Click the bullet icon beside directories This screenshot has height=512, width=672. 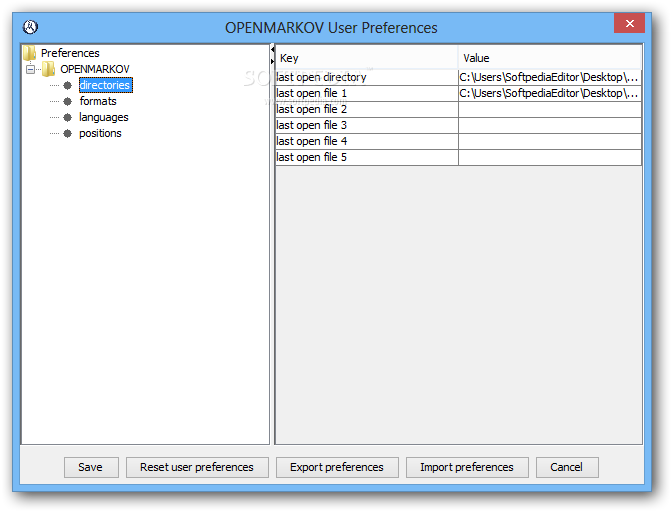tap(68, 85)
